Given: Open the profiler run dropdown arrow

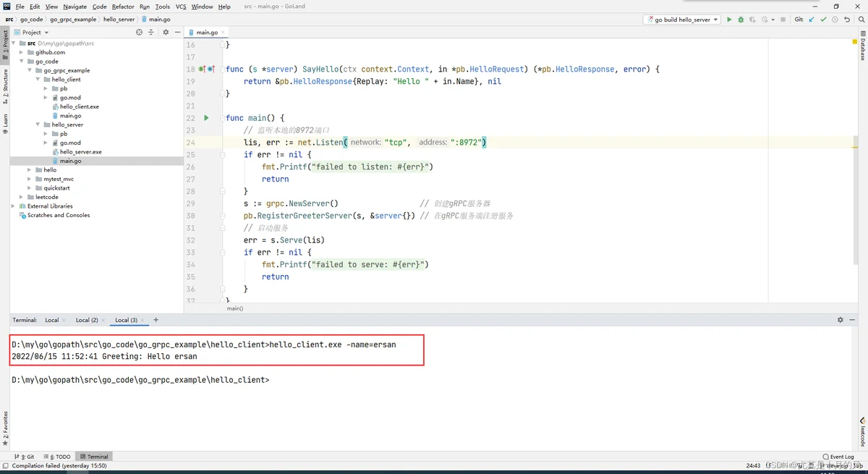Looking at the screenshot, I should click(x=773, y=20).
